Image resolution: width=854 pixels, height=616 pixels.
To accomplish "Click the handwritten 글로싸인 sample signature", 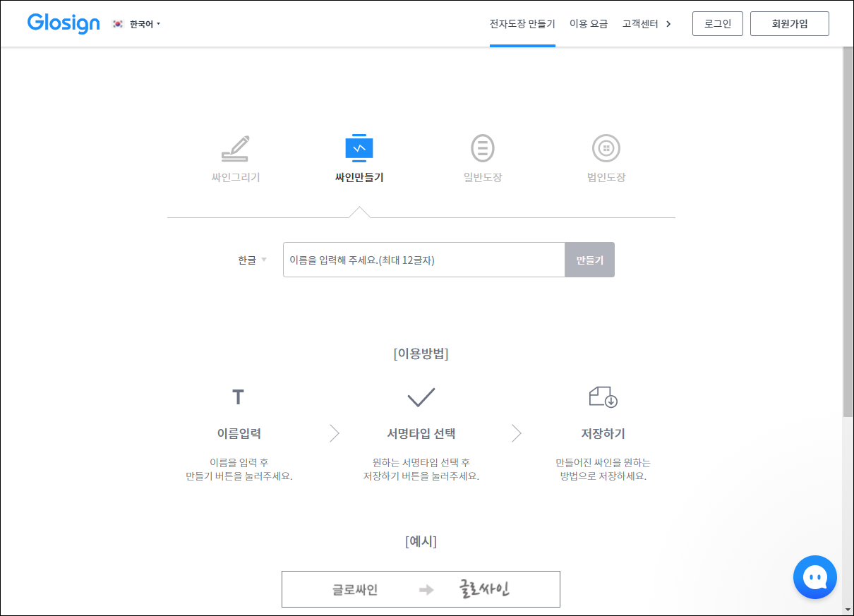I will tap(484, 589).
